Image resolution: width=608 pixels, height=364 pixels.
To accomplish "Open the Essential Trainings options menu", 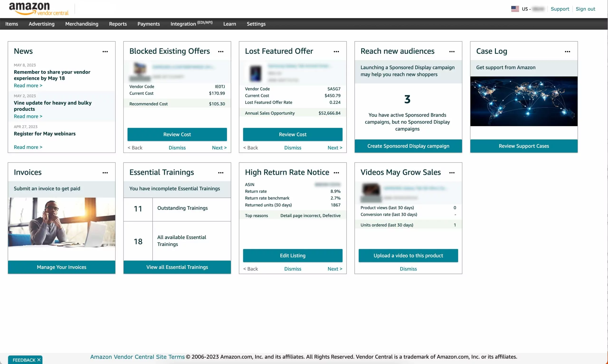I will (220, 172).
